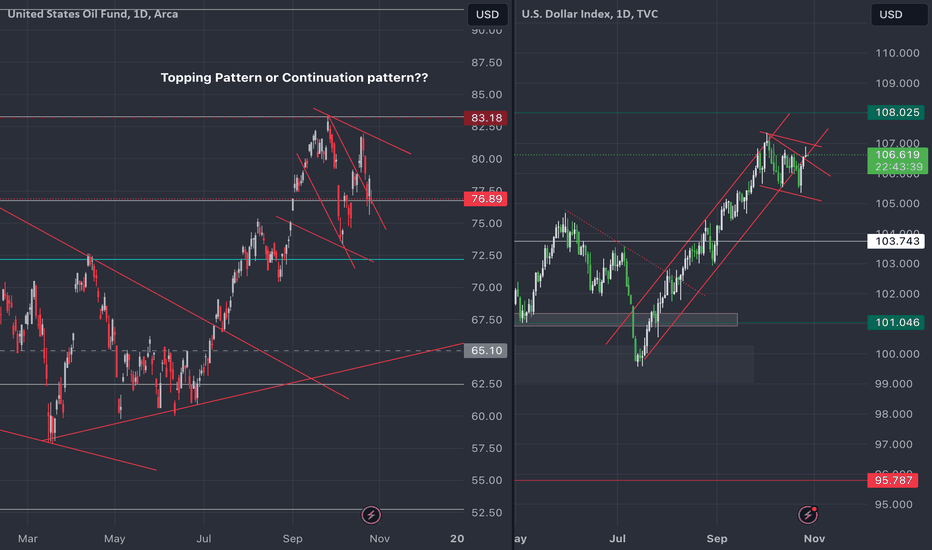Select the 65.10 price label
The width and height of the screenshot is (932, 550).
486,351
